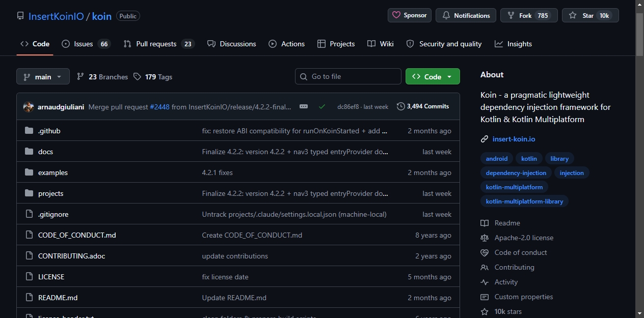The image size is (644, 318).
Task: Open the Pull requests tab
Action: pyautogui.click(x=158, y=44)
